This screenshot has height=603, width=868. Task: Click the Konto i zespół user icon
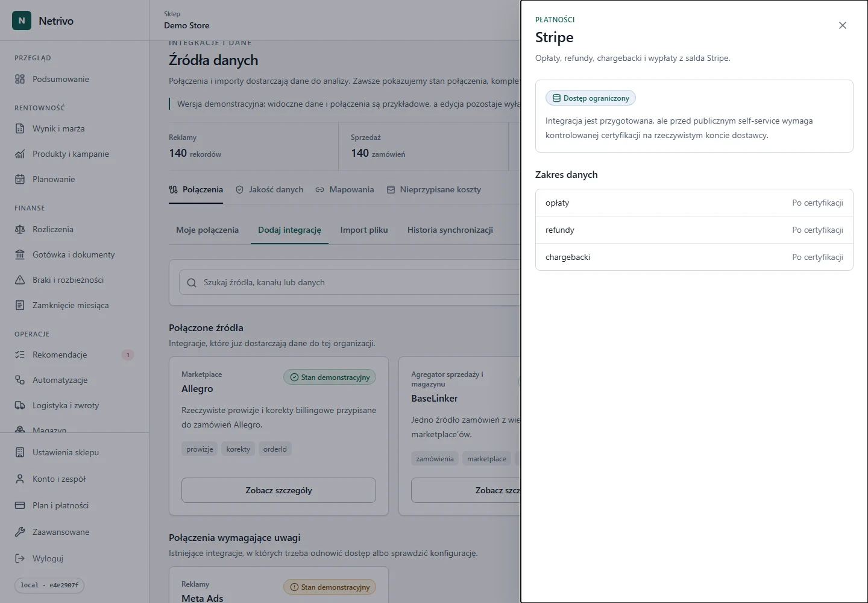pos(20,479)
